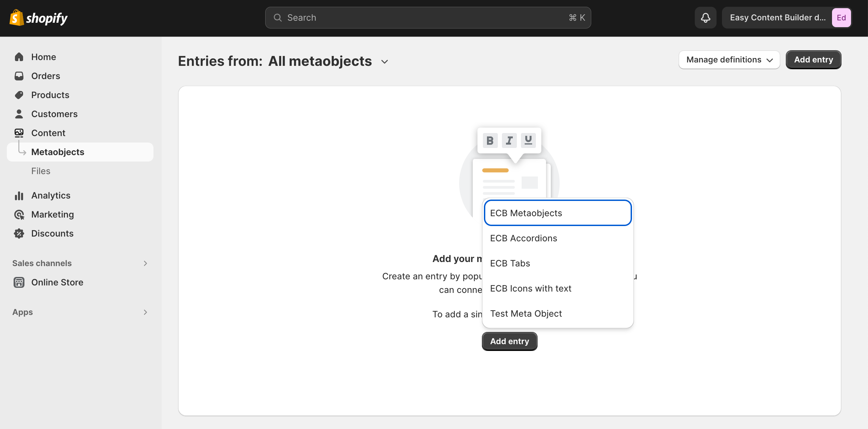Select ECB Accordions option
Viewport: 868px width, 429px height.
558,238
